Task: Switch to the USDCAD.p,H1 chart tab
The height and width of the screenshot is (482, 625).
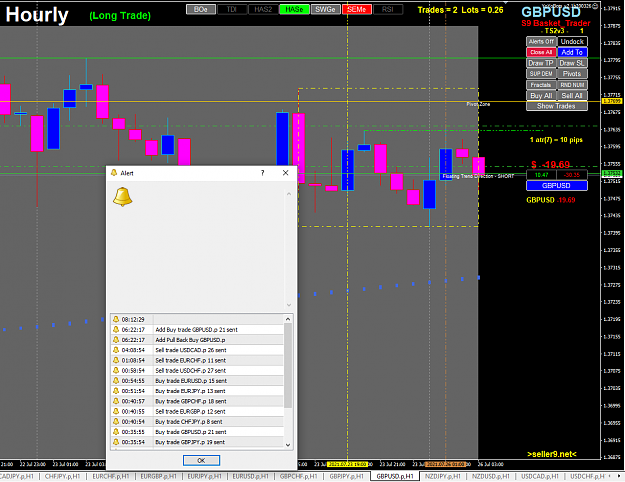Action: point(540,476)
